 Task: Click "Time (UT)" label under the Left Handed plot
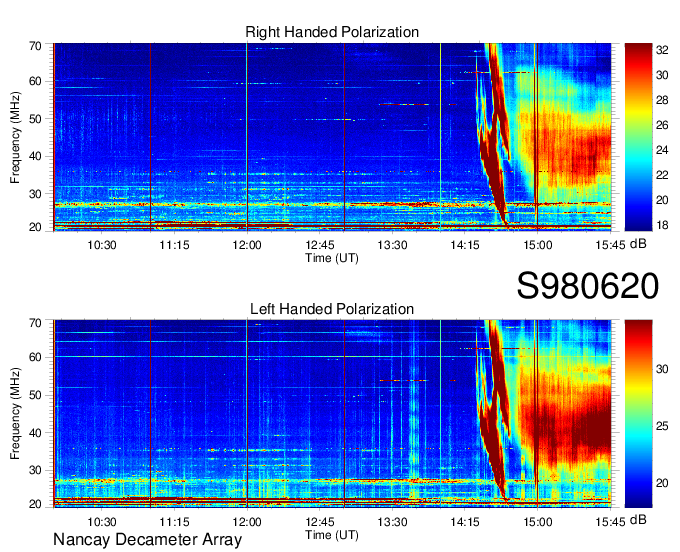332,535
